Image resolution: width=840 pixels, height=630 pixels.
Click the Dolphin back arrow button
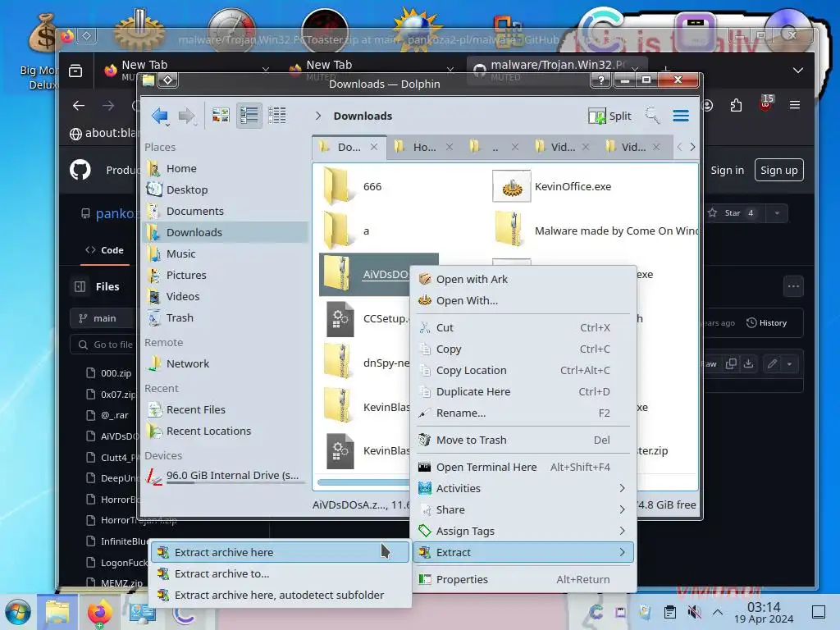click(160, 116)
